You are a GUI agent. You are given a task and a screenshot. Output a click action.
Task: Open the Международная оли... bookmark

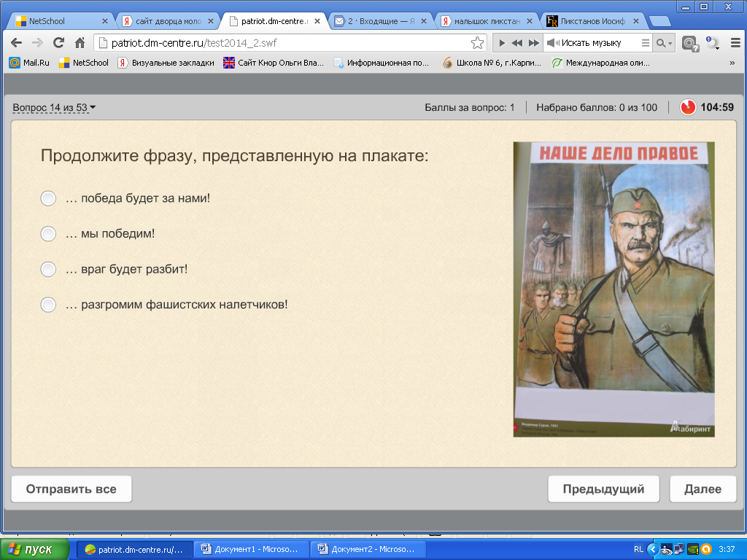pos(600,63)
